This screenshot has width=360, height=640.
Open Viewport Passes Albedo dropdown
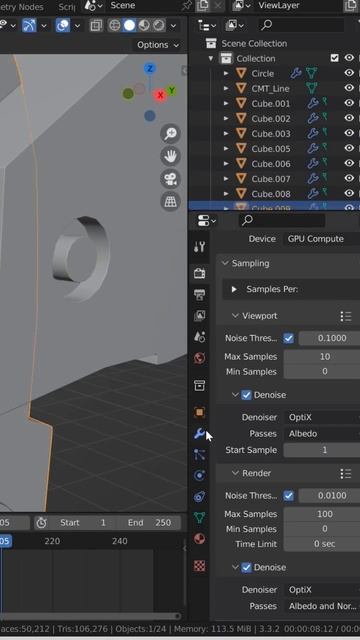point(322,433)
